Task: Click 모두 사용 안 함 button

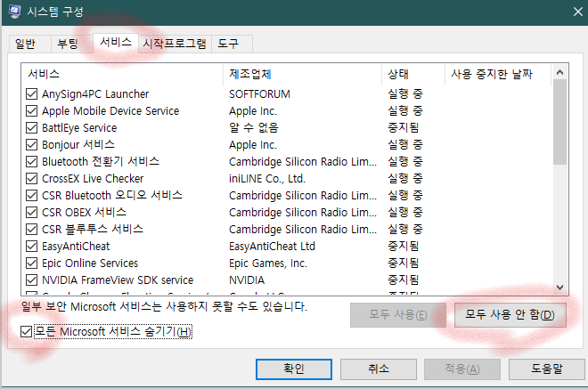Action: [x=510, y=315]
